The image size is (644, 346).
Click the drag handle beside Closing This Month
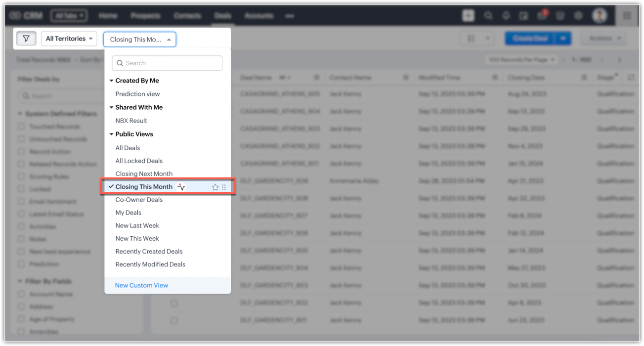pyautogui.click(x=224, y=187)
